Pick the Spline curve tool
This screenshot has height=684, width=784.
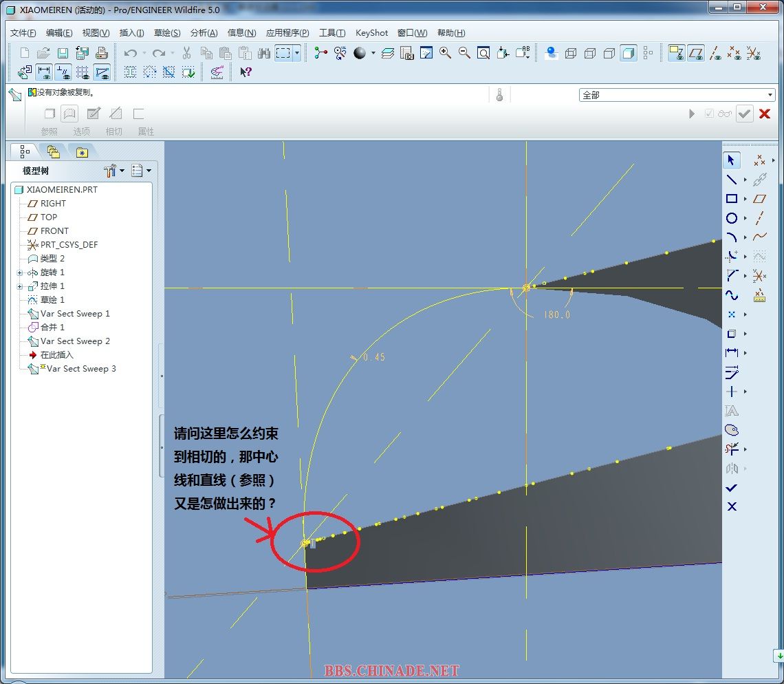(x=731, y=295)
